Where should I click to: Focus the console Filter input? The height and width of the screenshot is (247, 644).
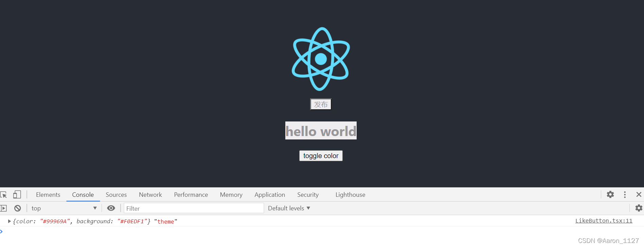click(x=194, y=208)
